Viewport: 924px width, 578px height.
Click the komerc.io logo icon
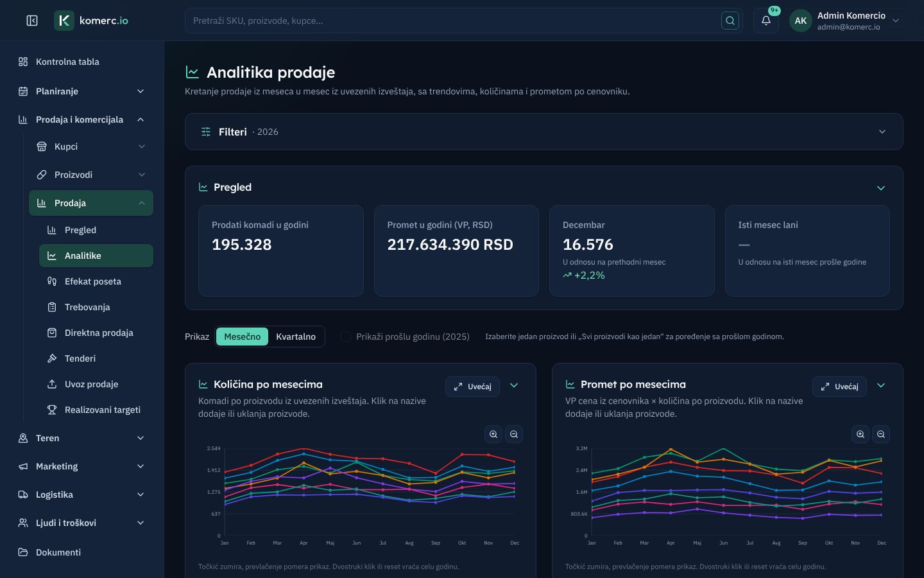click(x=64, y=21)
